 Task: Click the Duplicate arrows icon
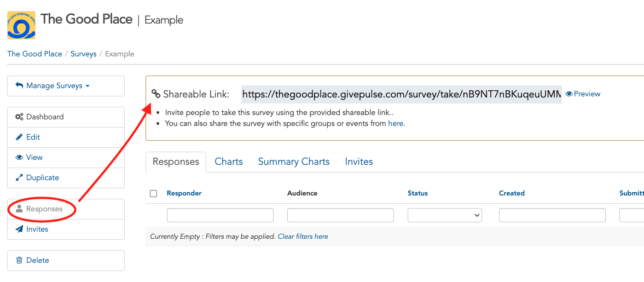click(19, 177)
